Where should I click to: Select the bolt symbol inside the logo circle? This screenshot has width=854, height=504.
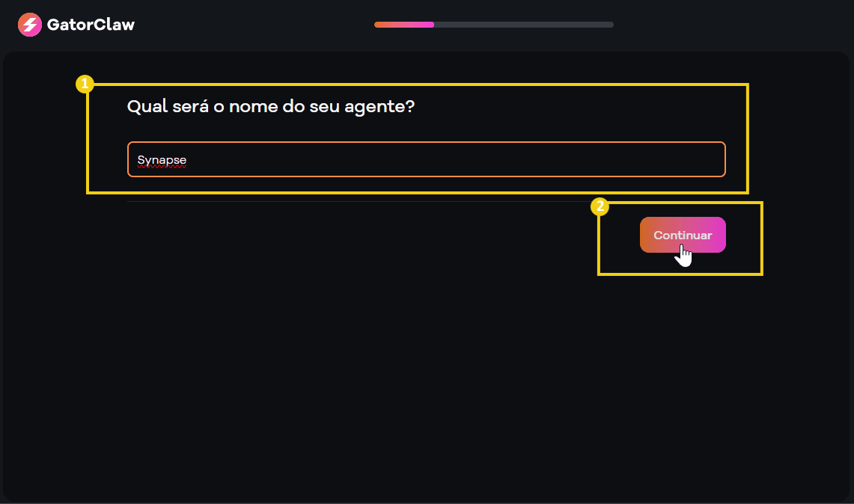pyautogui.click(x=30, y=24)
